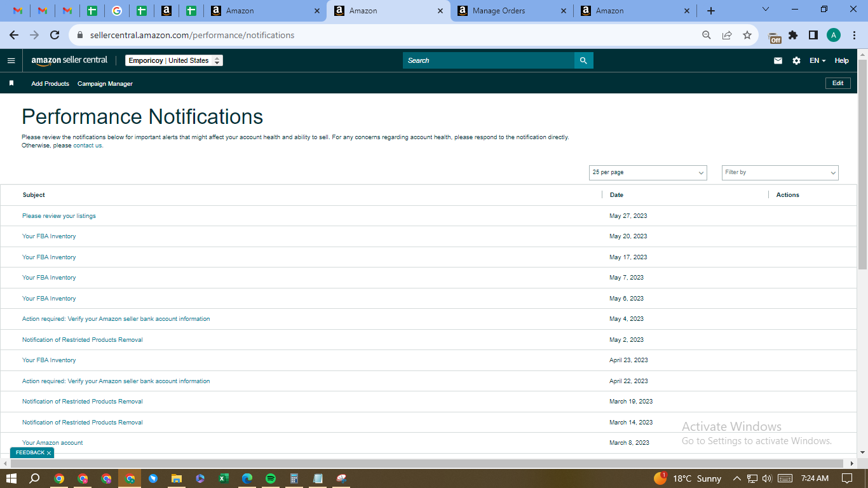
Task: Click the amazon seller central logo
Action: 70,60
